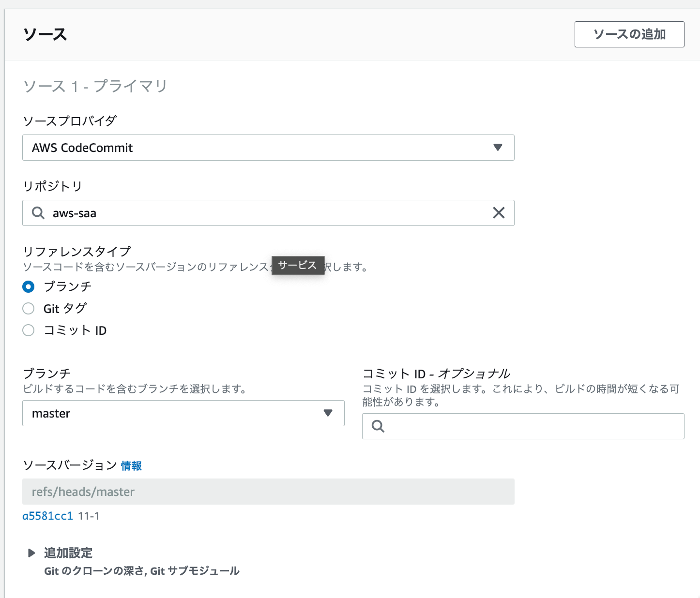This screenshot has width=700, height=598.
Task: Select the ブランチ radio button
Action: click(x=29, y=286)
